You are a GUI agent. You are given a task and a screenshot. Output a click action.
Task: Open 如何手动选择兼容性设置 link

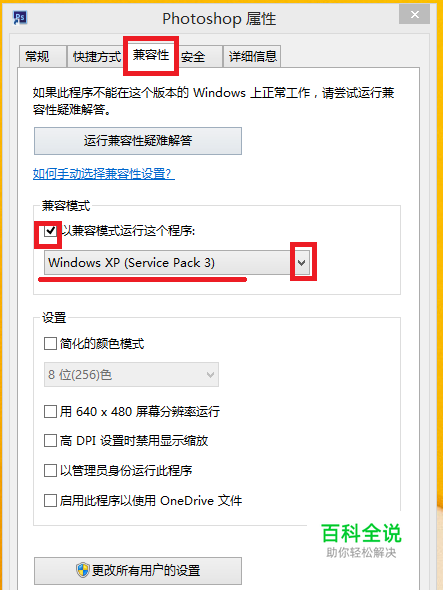click(x=104, y=174)
